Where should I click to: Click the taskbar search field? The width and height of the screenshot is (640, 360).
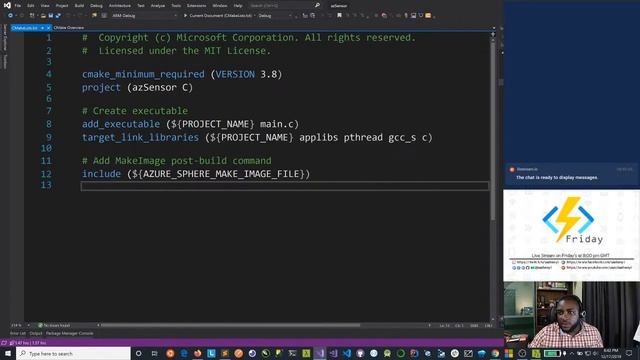tap(73, 353)
